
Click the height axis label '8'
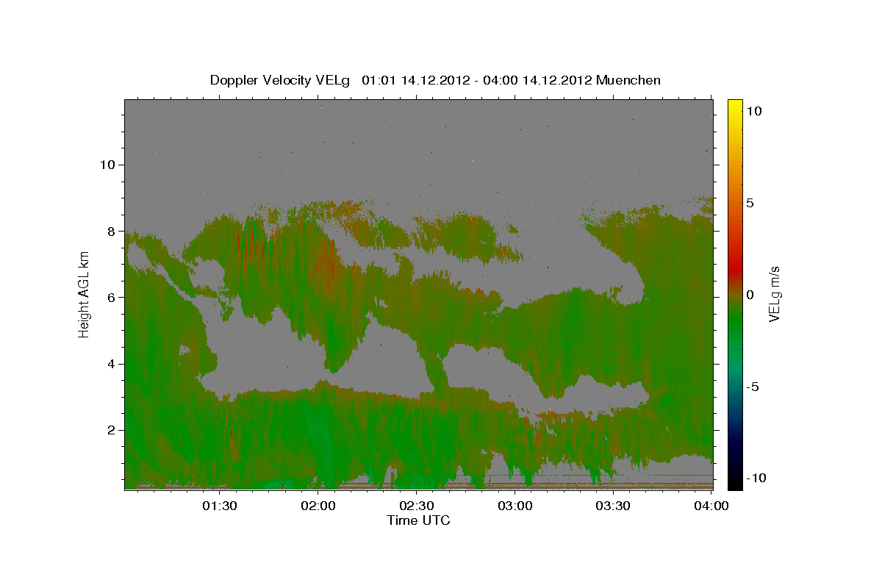(x=112, y=231)
